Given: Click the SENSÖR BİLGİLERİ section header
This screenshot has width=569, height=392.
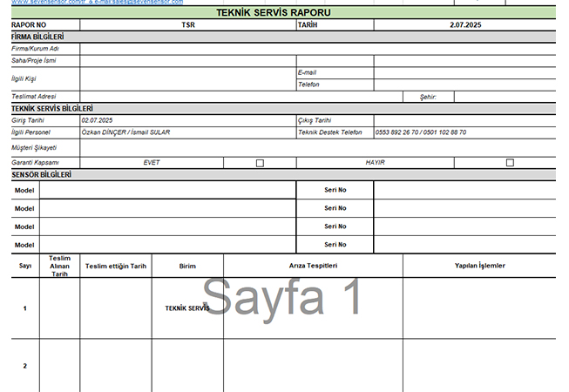Looking at the screenshot, I should [283, 175].
